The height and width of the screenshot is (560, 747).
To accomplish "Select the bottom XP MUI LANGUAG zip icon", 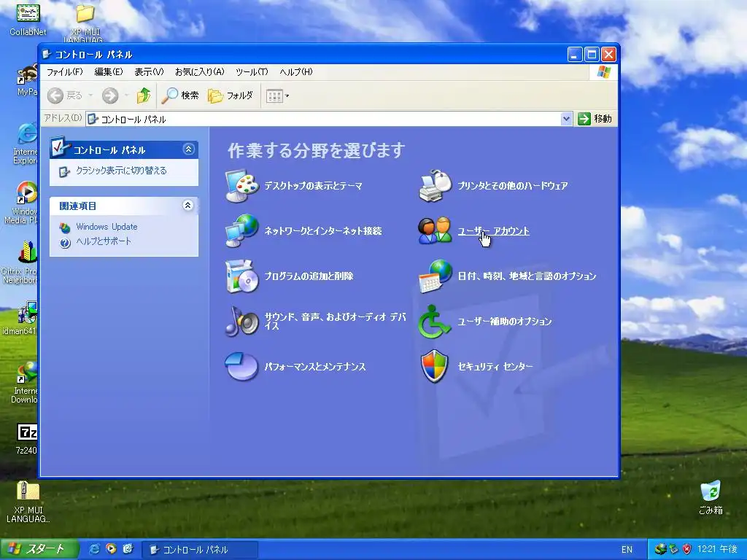I will click(28, 502).
